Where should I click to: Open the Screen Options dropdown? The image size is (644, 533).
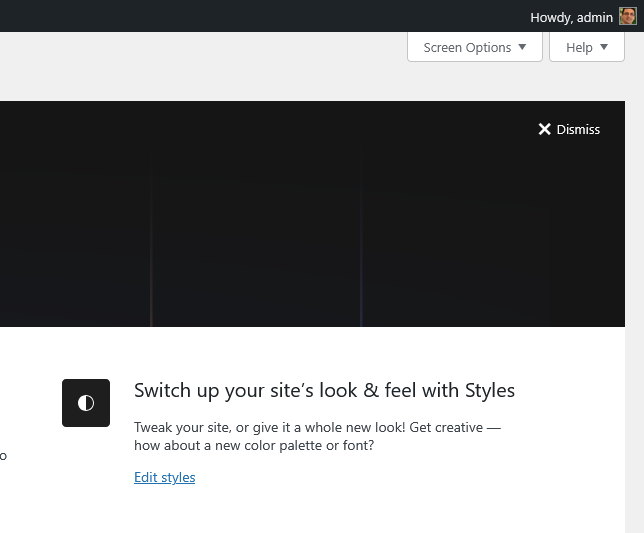[x=475, y=47]
